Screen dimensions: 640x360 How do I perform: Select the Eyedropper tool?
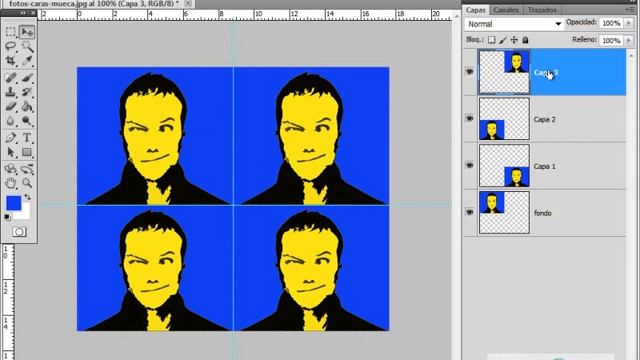(27, 61)
